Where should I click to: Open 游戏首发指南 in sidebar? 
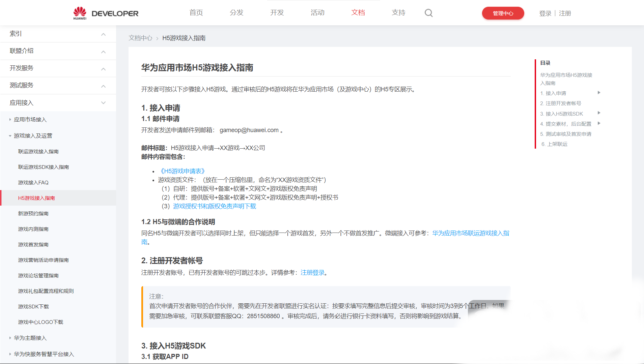coord(33,245)
